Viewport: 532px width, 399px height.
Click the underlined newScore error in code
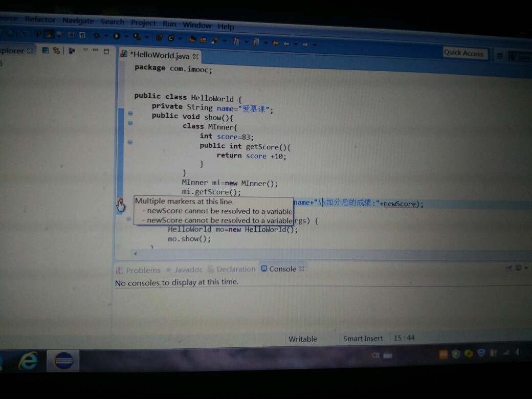[x=400, y=204]
